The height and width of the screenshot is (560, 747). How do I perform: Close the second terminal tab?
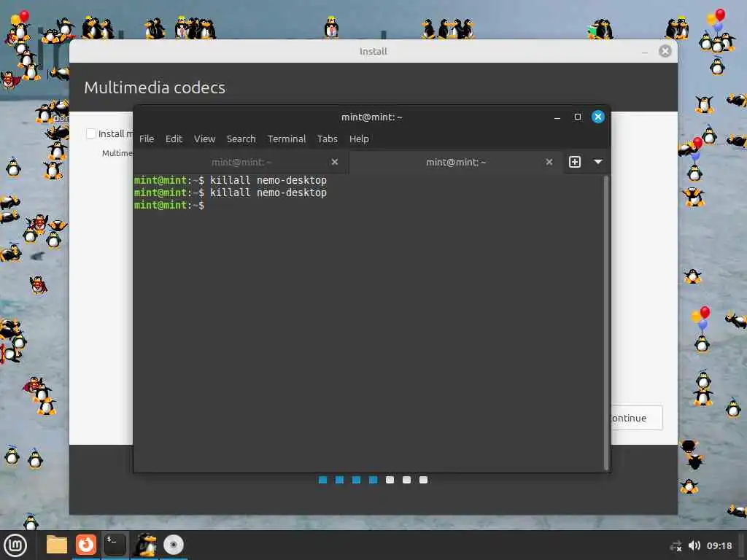click(x=549, y=162)
